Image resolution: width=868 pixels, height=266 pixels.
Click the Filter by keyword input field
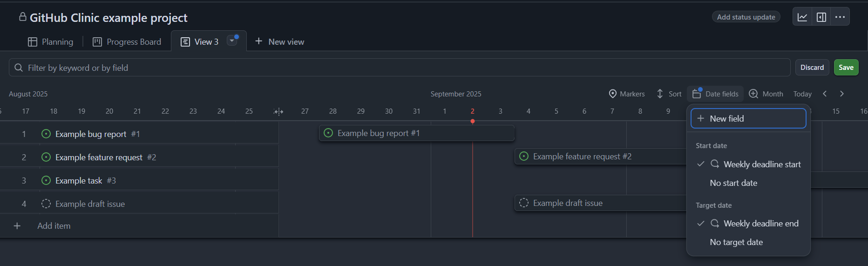(400, 68)
